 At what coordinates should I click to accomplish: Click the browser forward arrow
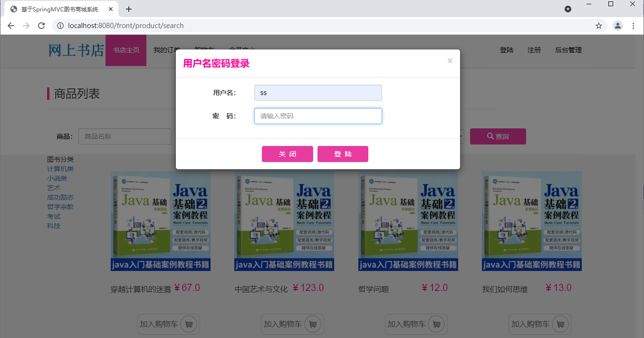click(26, 26)
